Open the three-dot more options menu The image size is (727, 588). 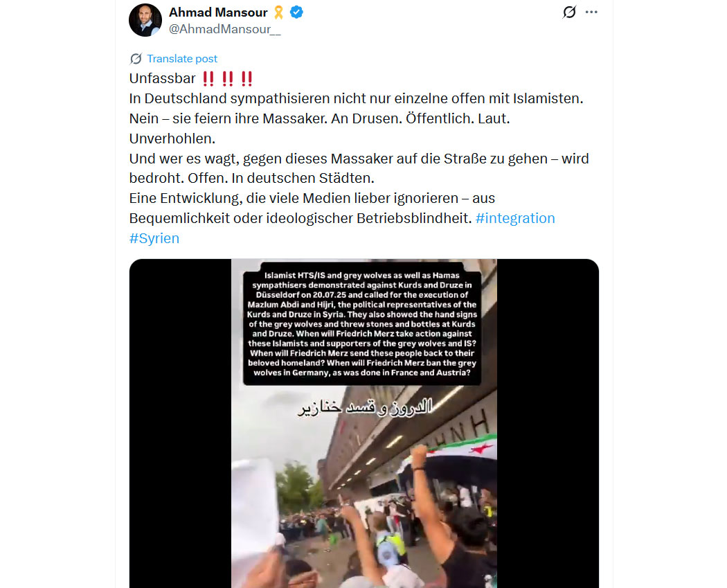pyautogui.click(x=591, y=12)
